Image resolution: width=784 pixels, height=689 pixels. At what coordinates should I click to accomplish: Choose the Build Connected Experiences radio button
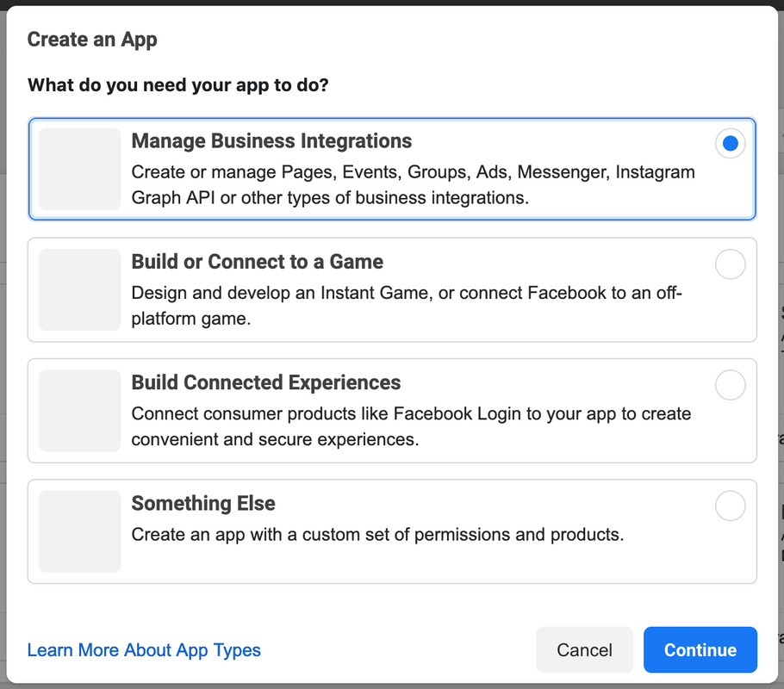tap(730, 385)
